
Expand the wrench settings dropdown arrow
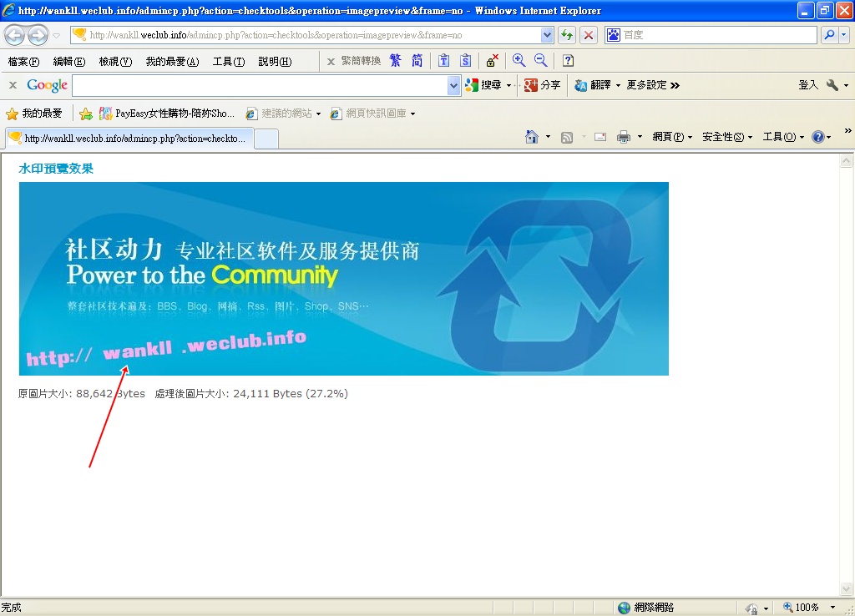click(846, 86)
